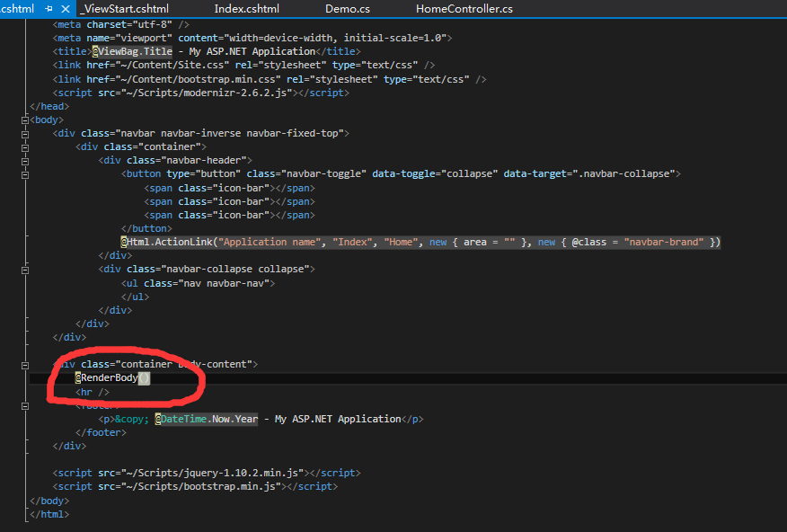Click the closing </head> tag
787x532 pixels.
pos(49,106)
